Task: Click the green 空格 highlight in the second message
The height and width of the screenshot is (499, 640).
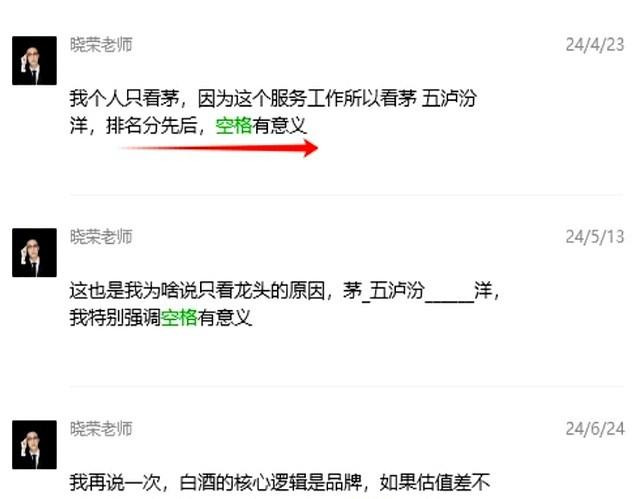Action: 179,317
